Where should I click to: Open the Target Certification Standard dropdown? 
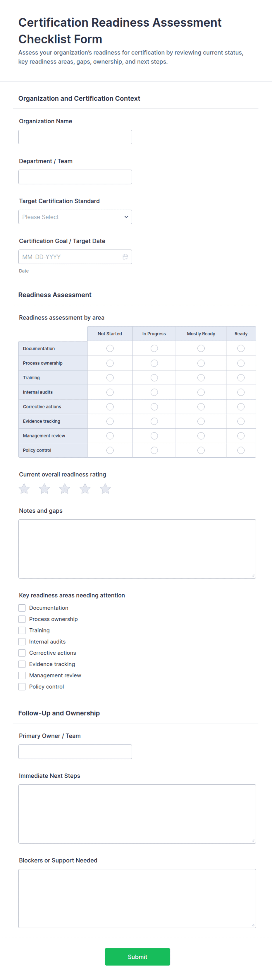point(75,217)
